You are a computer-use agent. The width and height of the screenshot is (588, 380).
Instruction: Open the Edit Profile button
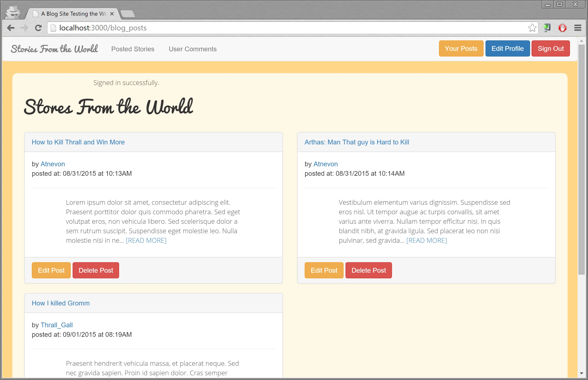507,49
